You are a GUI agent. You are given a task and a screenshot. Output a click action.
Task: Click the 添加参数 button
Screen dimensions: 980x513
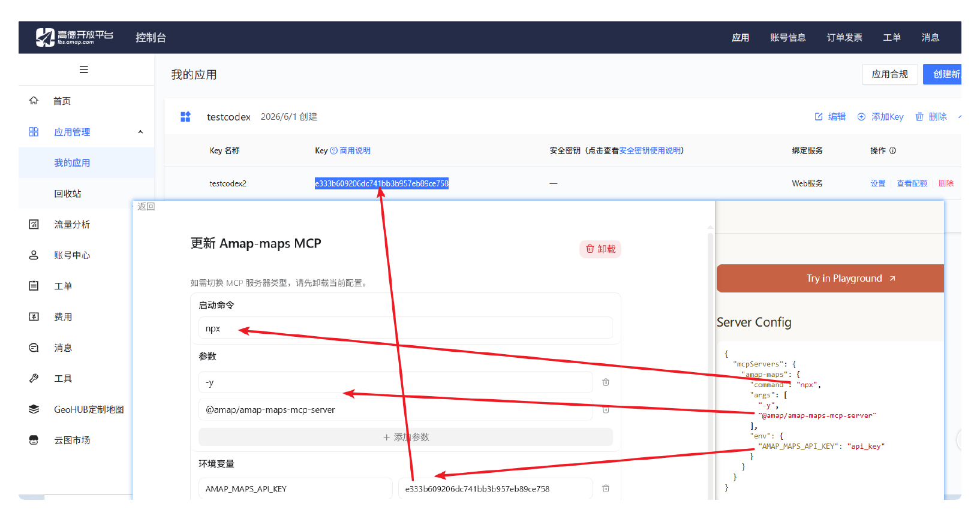click(x=405, y=437)
